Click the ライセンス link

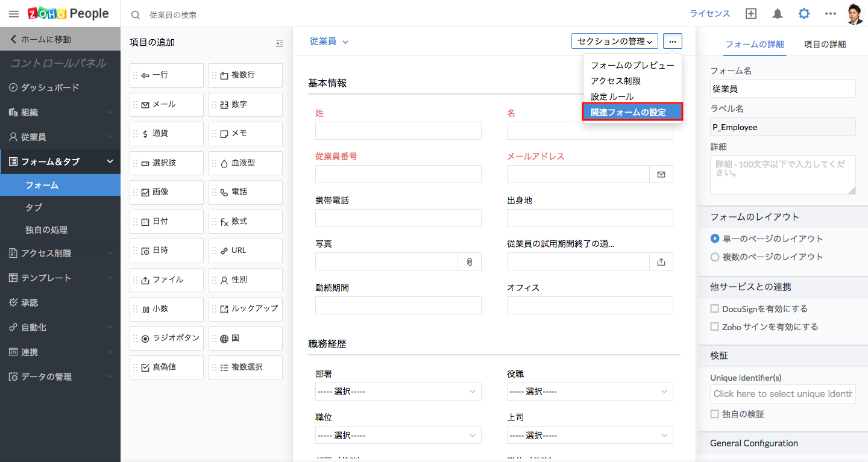coord(709,14)
